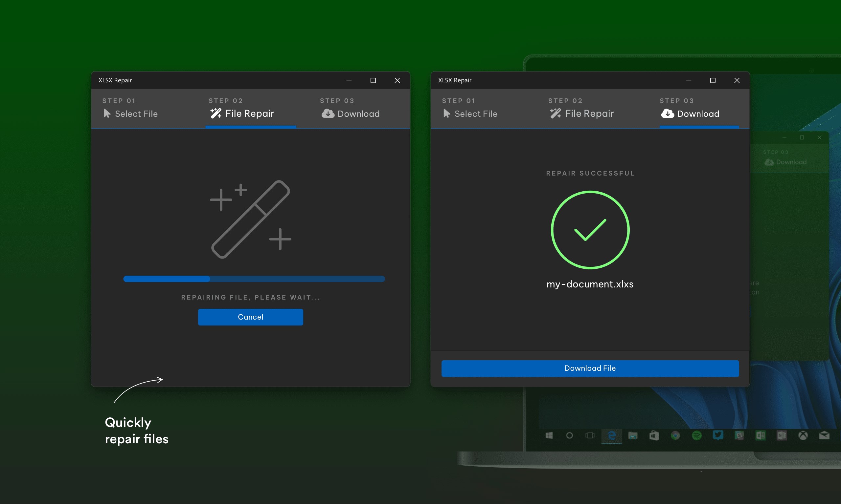Open the Twitter taskbar app
Screen dimensions: 841x504
coord(718,435)
